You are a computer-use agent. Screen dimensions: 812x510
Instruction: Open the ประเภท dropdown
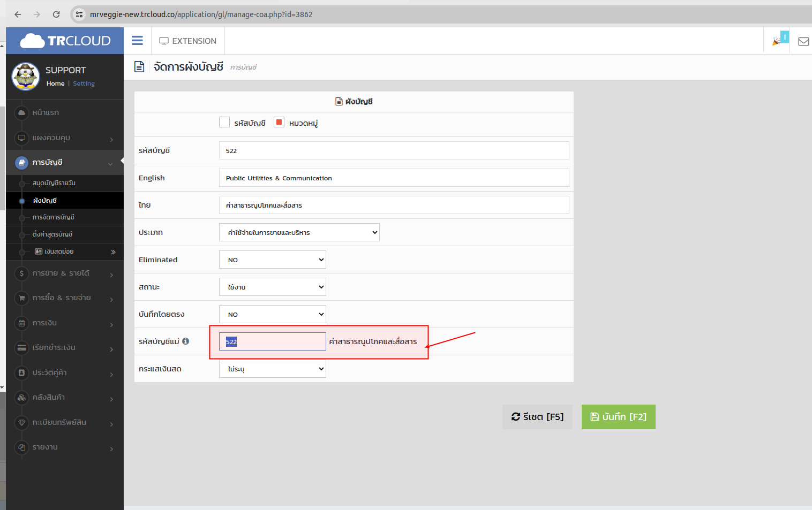pos(299,232)
